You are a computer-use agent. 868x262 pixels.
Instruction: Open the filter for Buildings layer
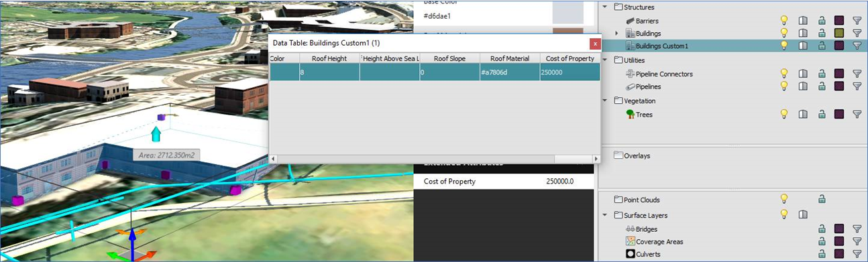857,33
